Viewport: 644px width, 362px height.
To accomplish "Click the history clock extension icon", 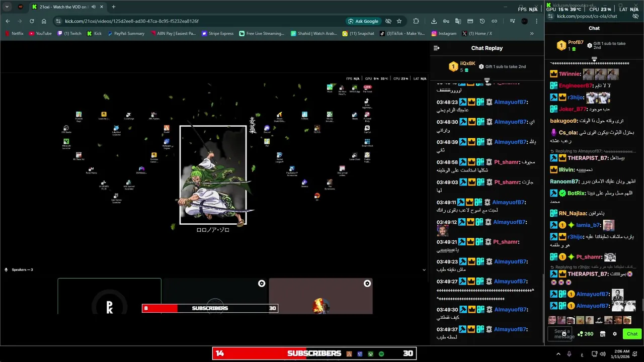I will point(482,21).
